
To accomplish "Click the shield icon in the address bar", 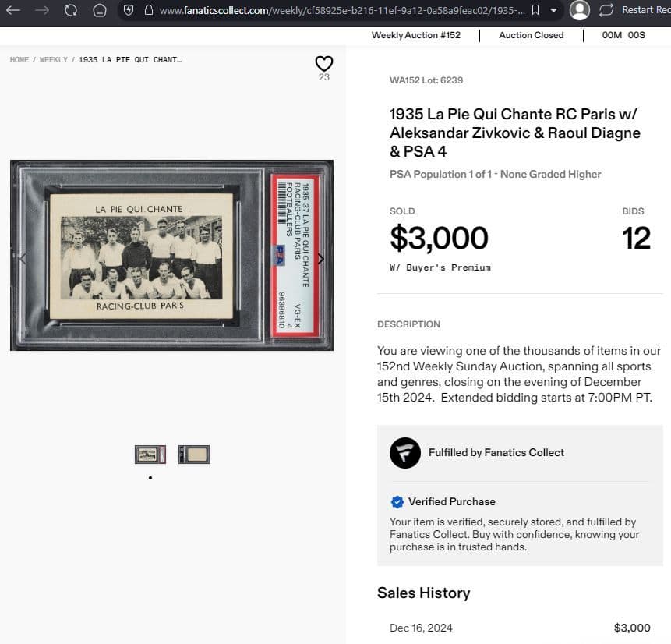I will [129, 10].
